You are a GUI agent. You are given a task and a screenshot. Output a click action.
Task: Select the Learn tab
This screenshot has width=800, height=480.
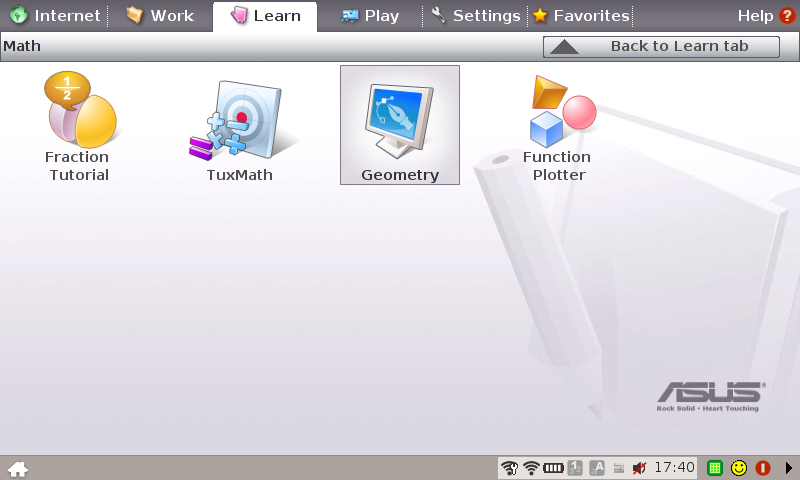coord(265,16)
